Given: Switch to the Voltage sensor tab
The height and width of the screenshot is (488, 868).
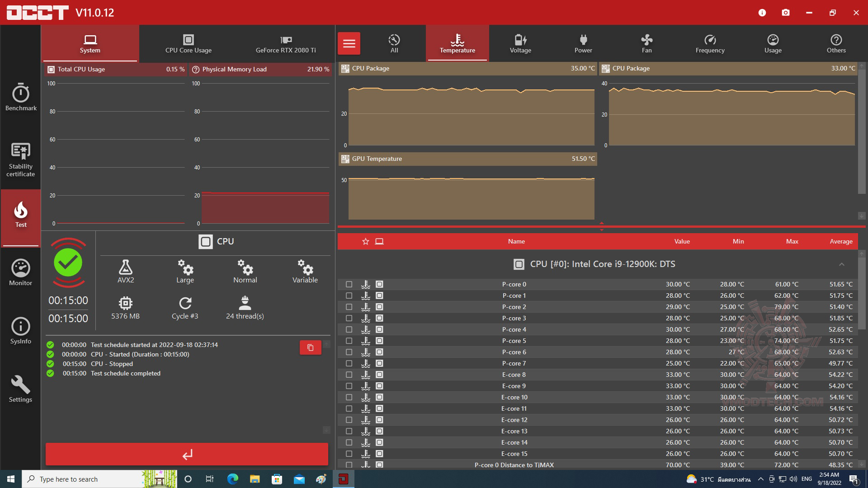Looking at the screenshot, I should click(520, 44).
